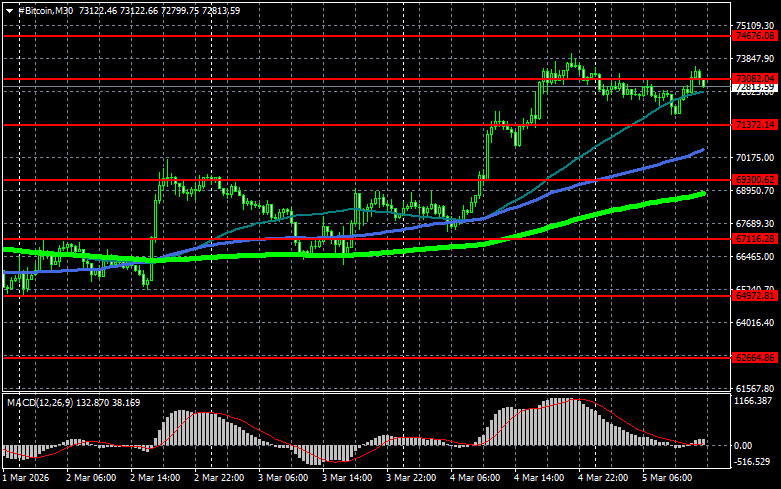
Task: Click the 4 Mar 06:00 time label
Action: 475,478
